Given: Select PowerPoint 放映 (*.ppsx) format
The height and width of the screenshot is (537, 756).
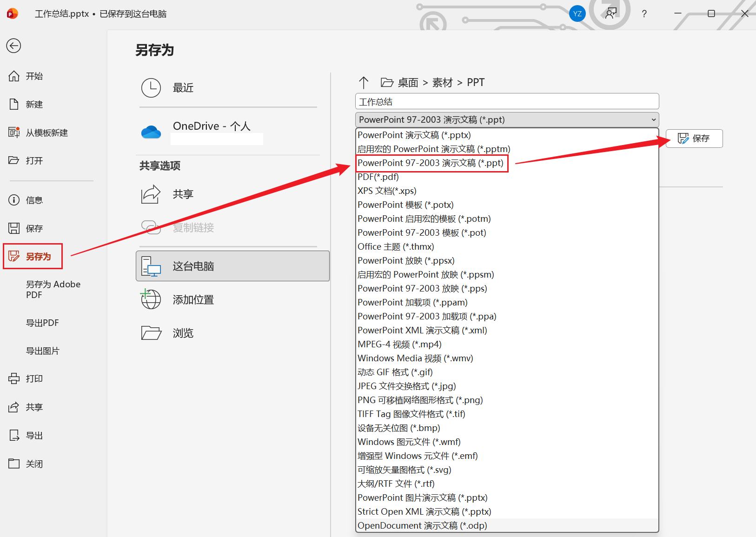Looking at the screenshot, I should [507, 260].
